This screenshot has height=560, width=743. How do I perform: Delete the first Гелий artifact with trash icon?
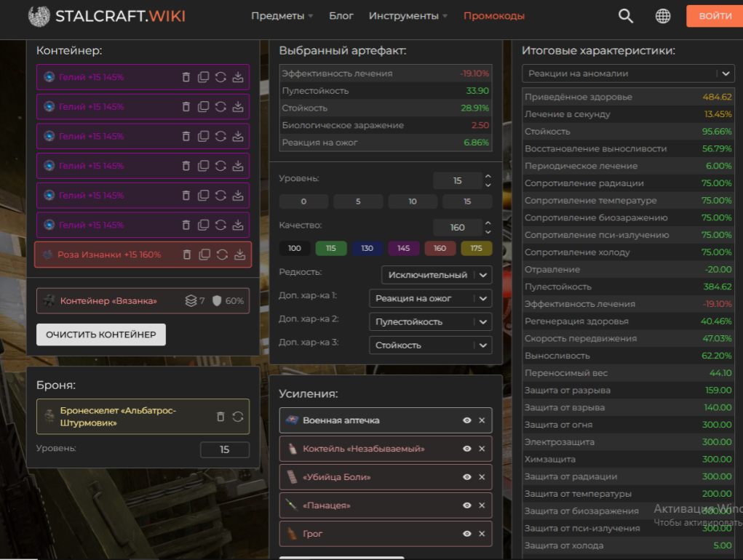(186, 77)
